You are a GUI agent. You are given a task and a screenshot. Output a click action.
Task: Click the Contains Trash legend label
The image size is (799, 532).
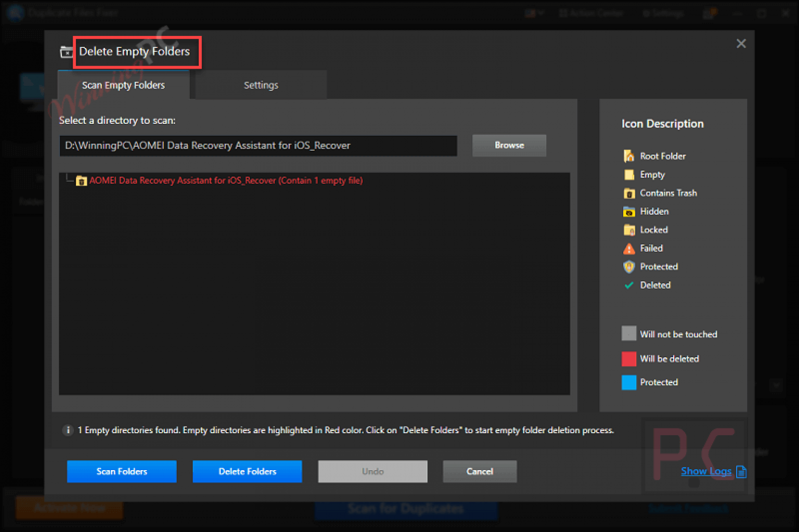click(668, 193)
